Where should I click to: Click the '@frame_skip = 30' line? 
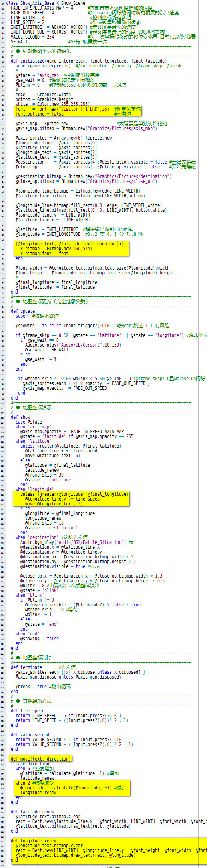point(44,475)
